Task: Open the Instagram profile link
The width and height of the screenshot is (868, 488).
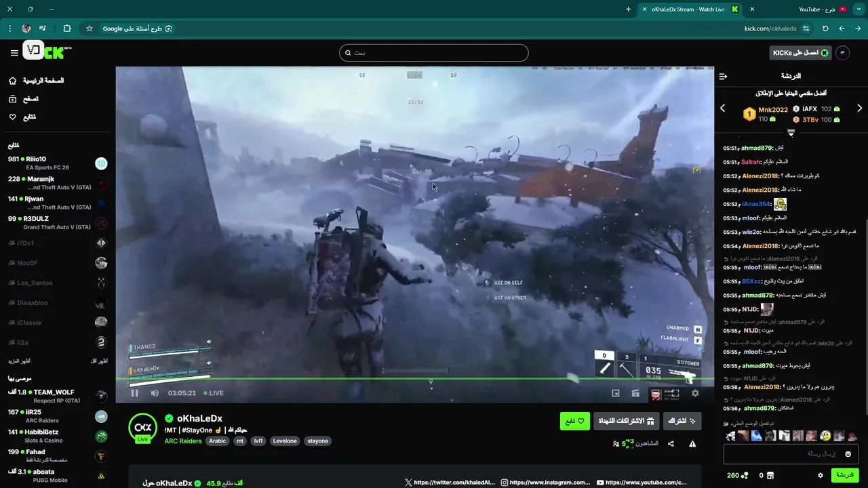Action: coord(546,483)
